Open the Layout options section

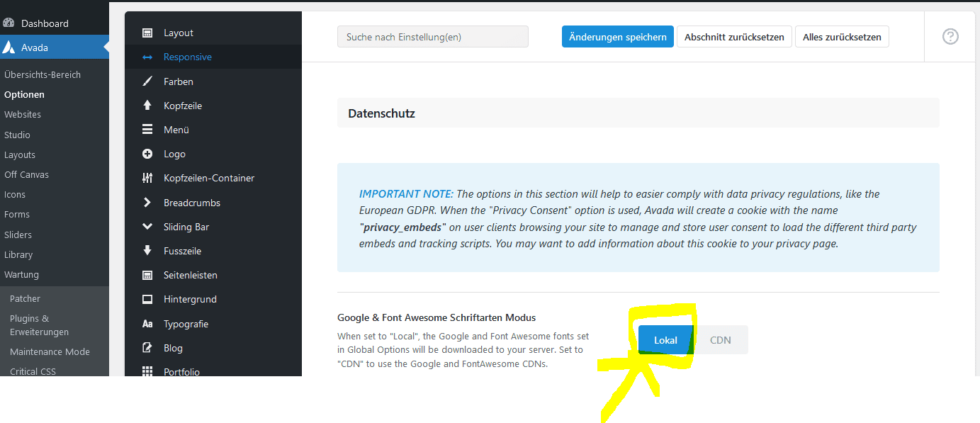213,33
